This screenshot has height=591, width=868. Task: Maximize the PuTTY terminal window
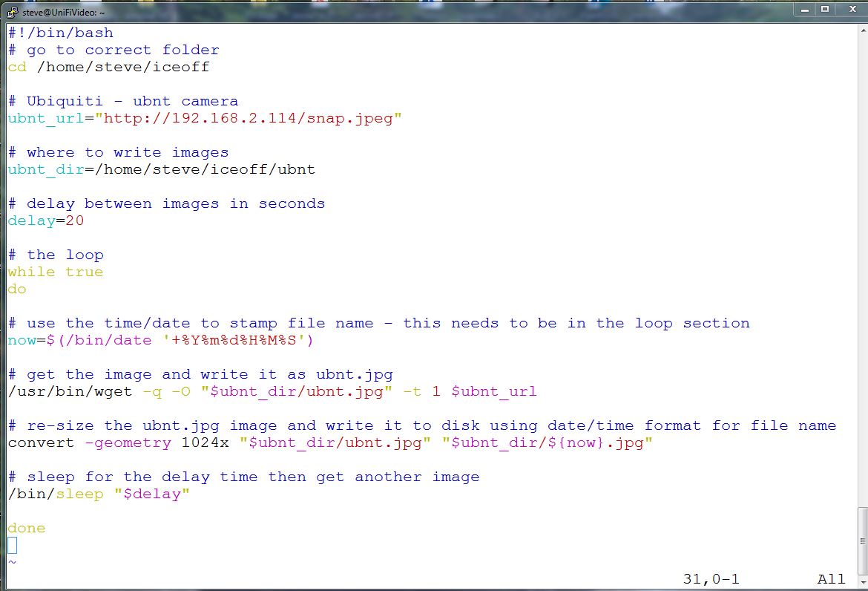pos(825,9)
